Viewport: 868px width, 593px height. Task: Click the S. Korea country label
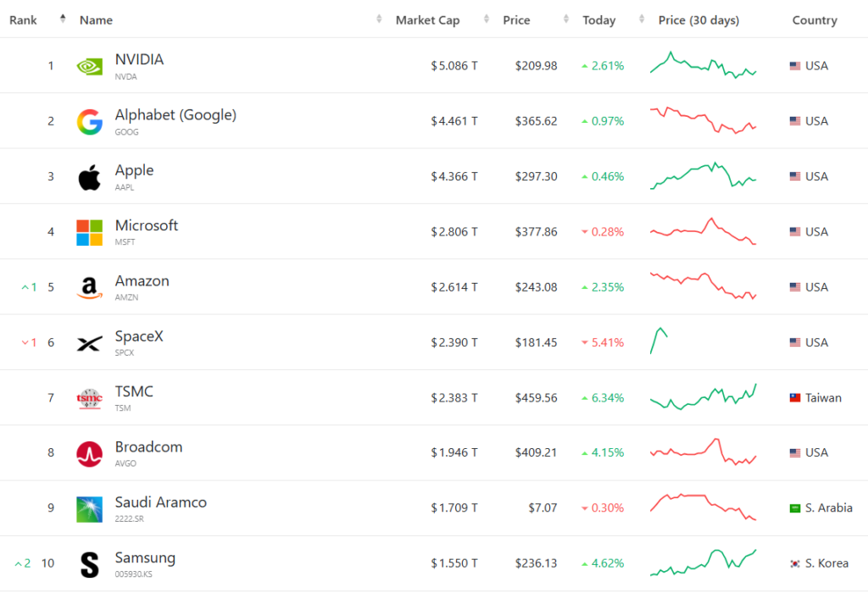826,563
